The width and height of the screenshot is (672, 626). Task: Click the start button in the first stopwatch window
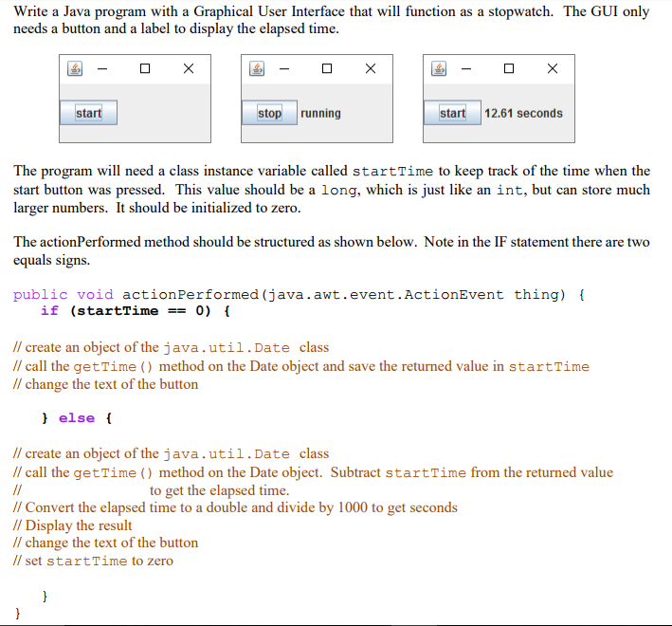88,113
